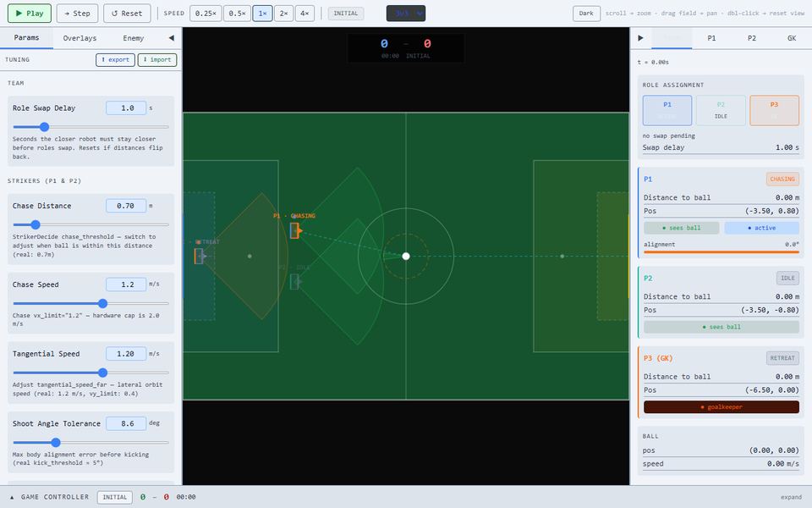Screen dimensions: 812x508
Task: Click the Tangential Speed value field 1.20
Action: (126, 354)
